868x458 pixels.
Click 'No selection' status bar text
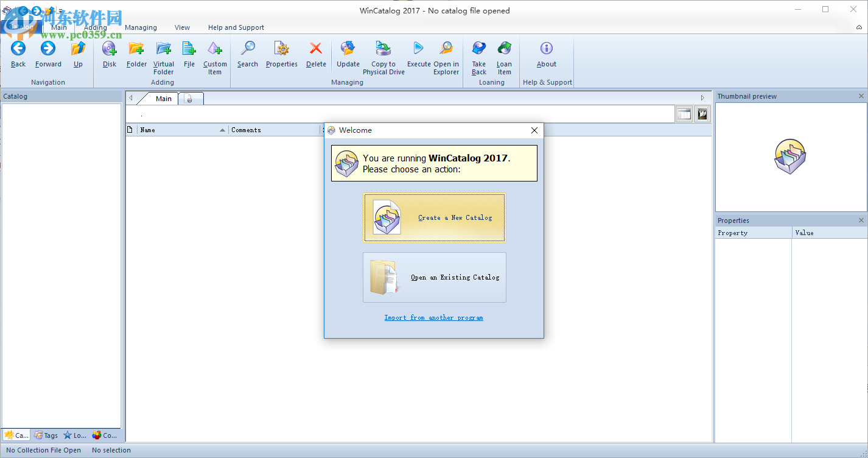point(111,451)
